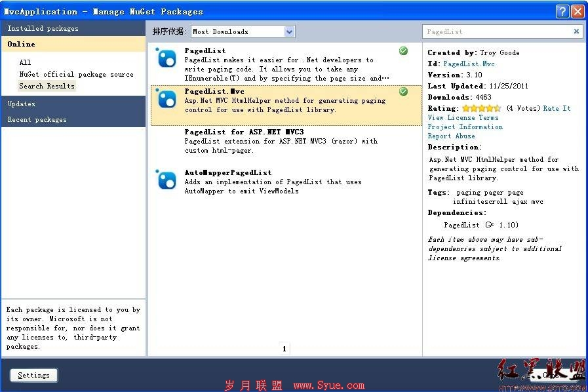Click the AutoMapperPagedList description text
Viewport: 588px width, 392px height.
[x=273, y=186]
